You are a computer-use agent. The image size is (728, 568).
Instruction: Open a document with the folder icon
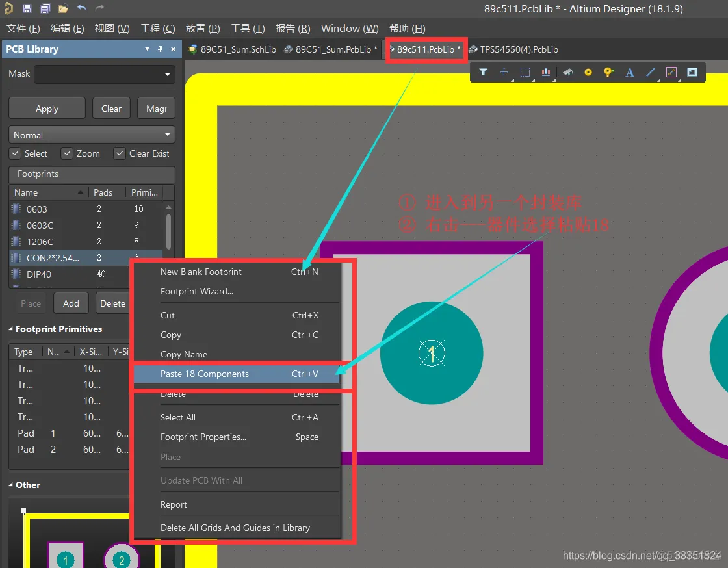pos(64,8)
